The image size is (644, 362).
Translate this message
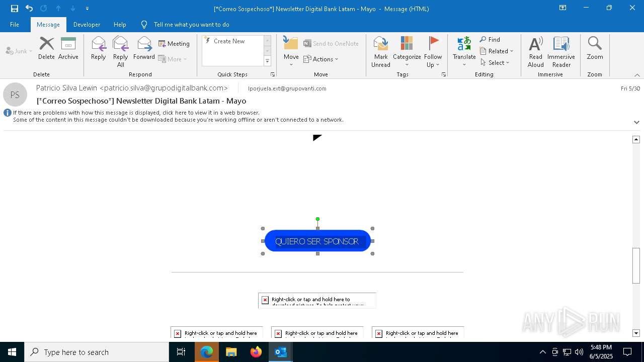tap(464, 52)
